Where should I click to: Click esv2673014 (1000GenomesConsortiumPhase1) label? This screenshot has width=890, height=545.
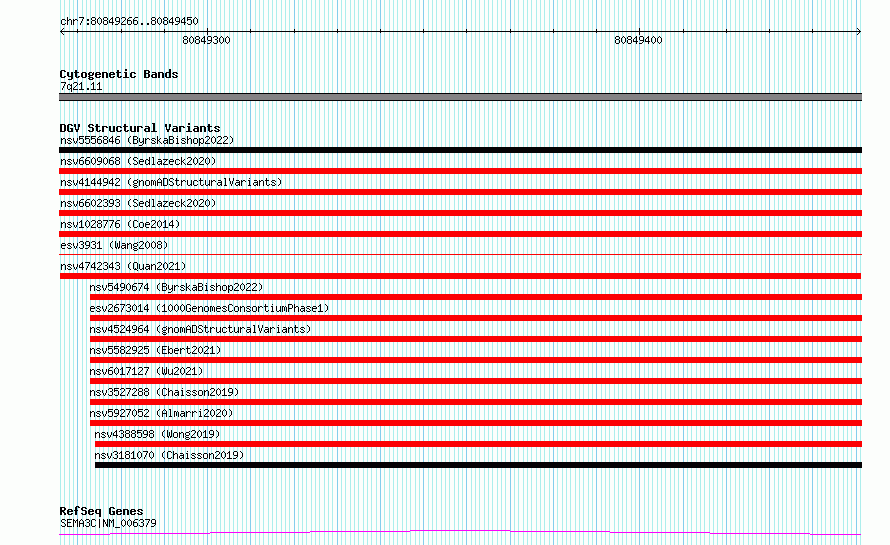click(x=209, y=308)
